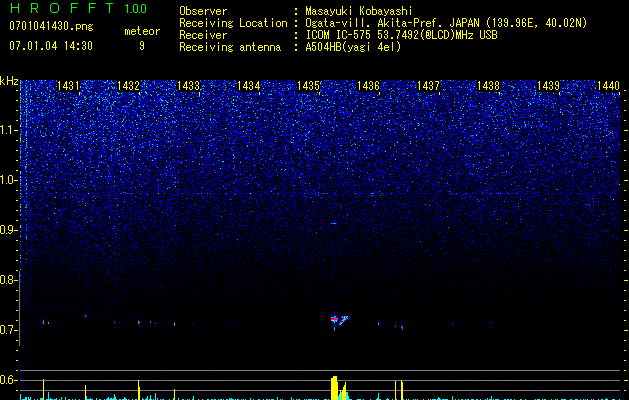The width and height of the screenshot is (629, 400).
Task: Click the 1.1 kHz frequency label
Action: [x=8, y=130]
